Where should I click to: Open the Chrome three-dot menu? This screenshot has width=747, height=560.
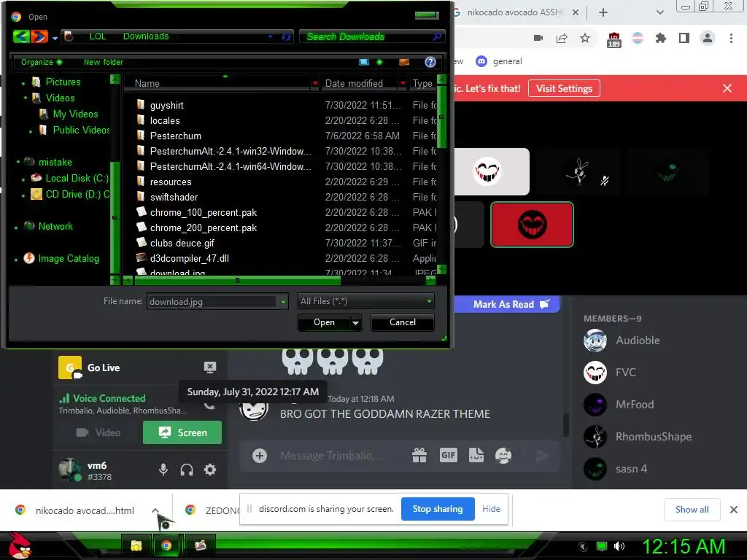point(731,38)
